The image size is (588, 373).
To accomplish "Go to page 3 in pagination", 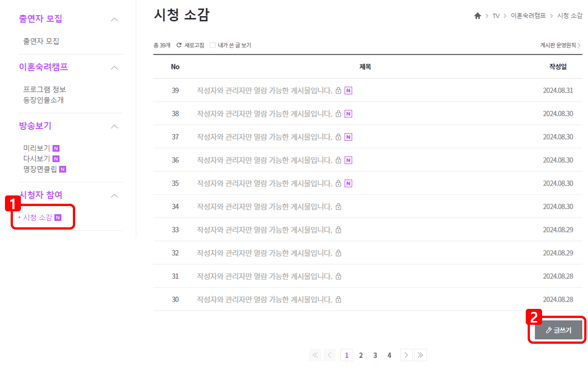I will 375,355.
